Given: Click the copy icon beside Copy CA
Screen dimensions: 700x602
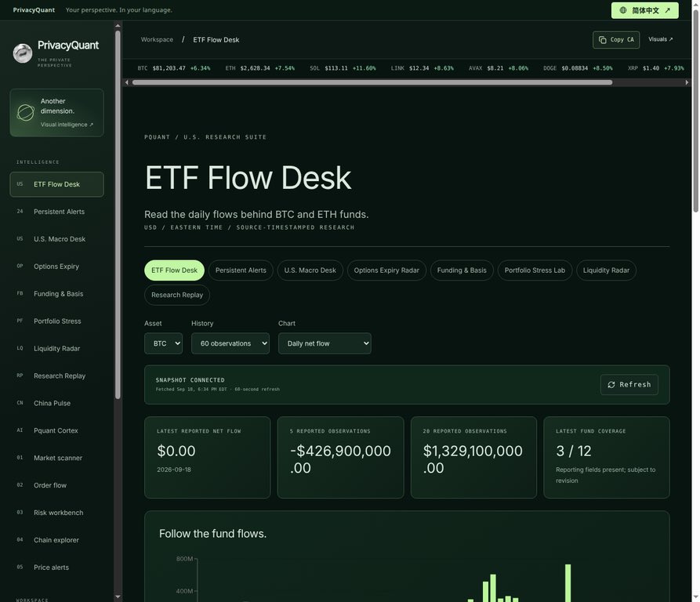Looking at the screenshot, I should pos(602,40).
